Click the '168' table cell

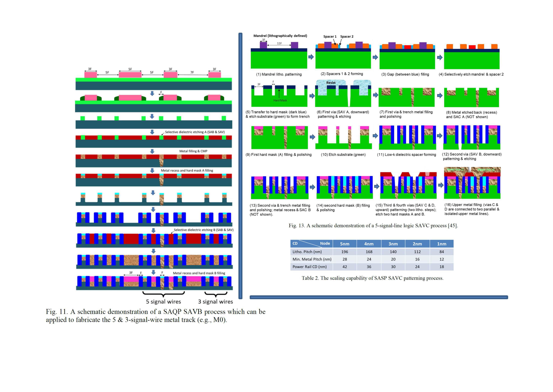pos(369,252)
